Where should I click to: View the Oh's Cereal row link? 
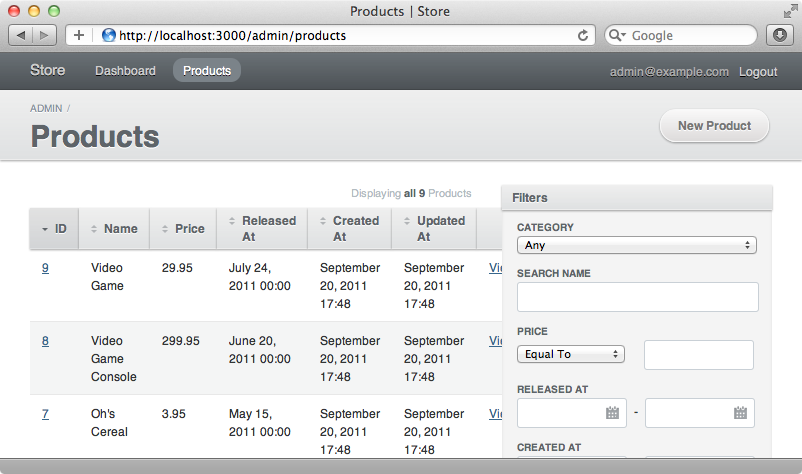click(495, 414)
